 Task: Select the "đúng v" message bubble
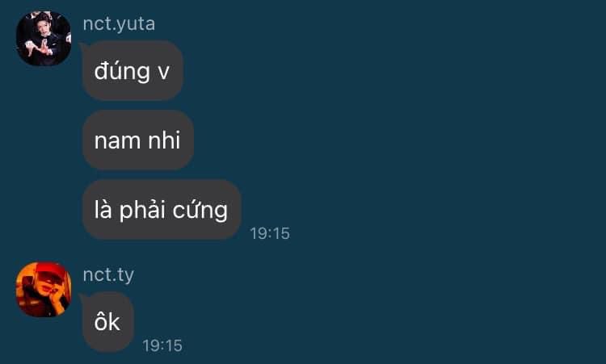(133, 71)
